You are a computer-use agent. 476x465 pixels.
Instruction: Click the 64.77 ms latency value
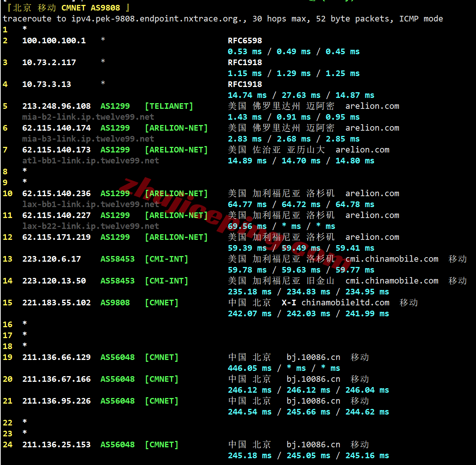[x=247, y=204]
